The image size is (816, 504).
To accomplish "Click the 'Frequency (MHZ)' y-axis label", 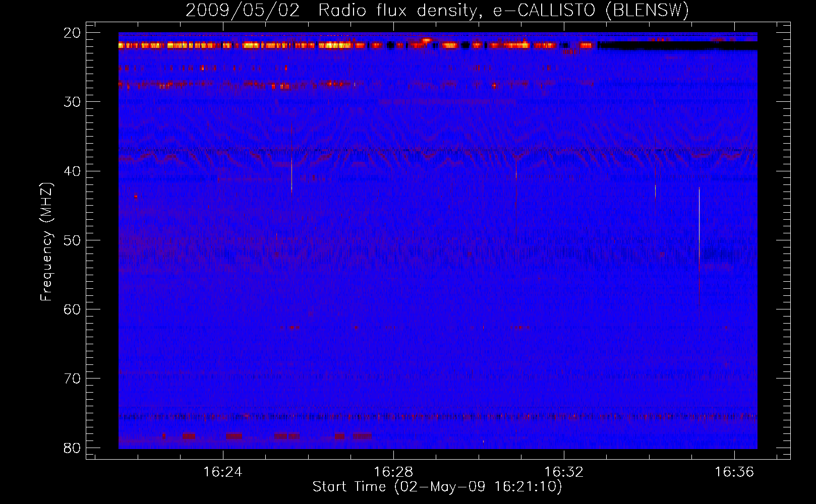I will click(x=46, y=242).
